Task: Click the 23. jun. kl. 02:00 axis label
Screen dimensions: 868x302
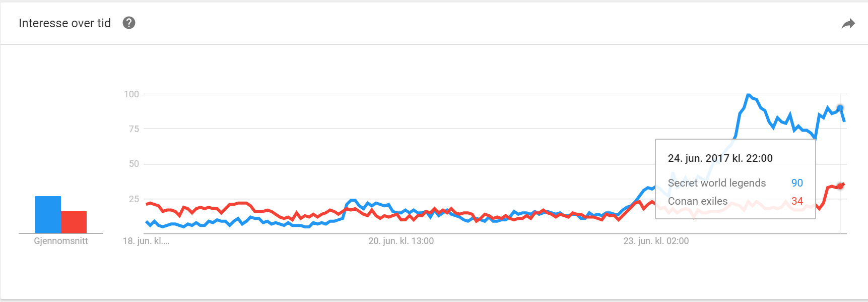Action: tap(656, 241)
